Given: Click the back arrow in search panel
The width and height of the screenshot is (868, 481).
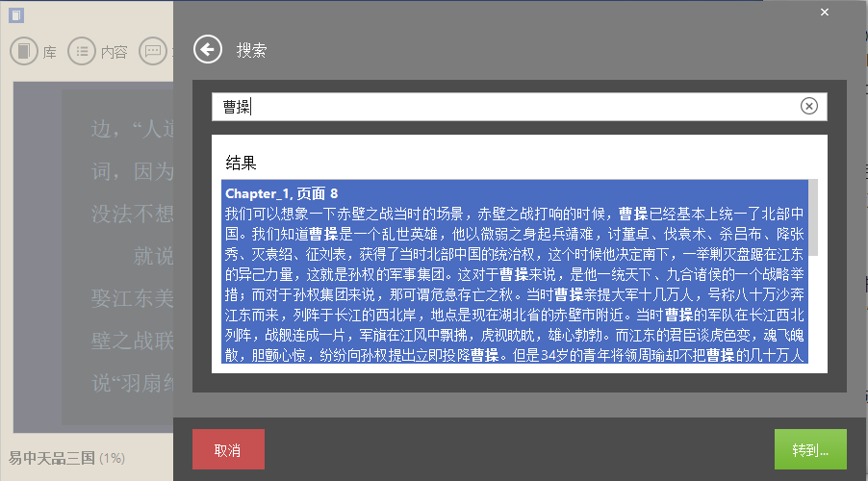Looking at the screenshot, I should point(208,50).
